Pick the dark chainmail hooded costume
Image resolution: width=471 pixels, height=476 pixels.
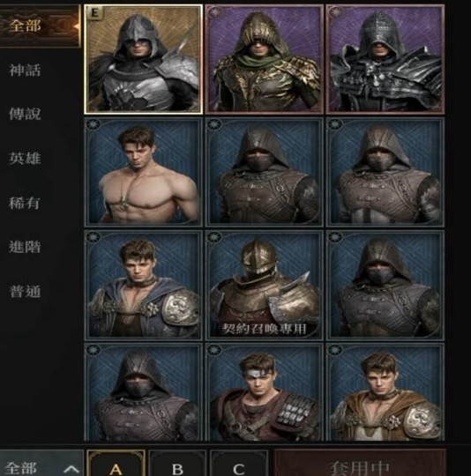[385, 59]
